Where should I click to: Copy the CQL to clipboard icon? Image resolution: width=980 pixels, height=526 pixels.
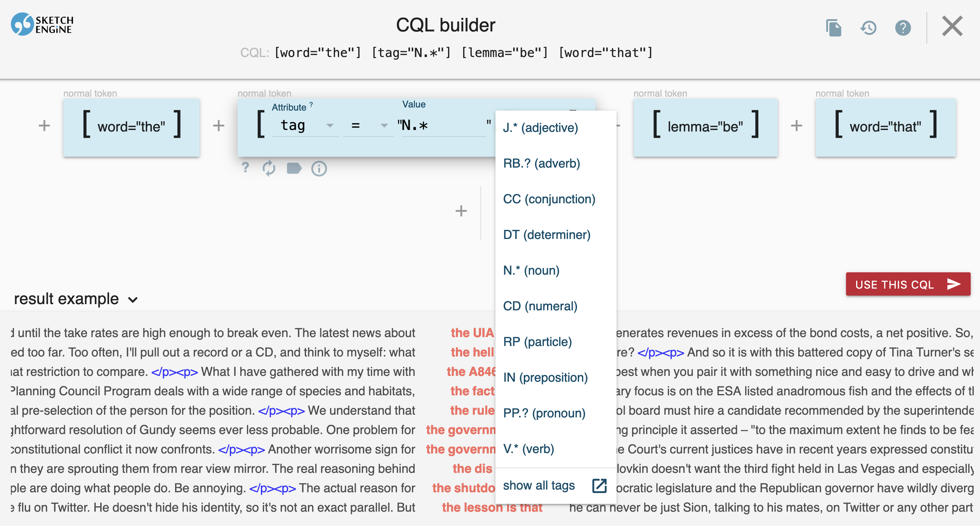[x=833, y=28]
